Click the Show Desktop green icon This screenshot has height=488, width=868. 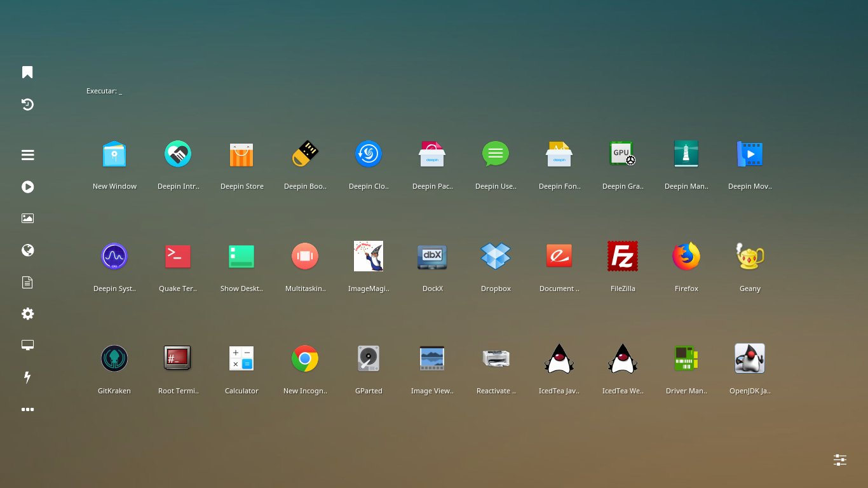(241, 256)
